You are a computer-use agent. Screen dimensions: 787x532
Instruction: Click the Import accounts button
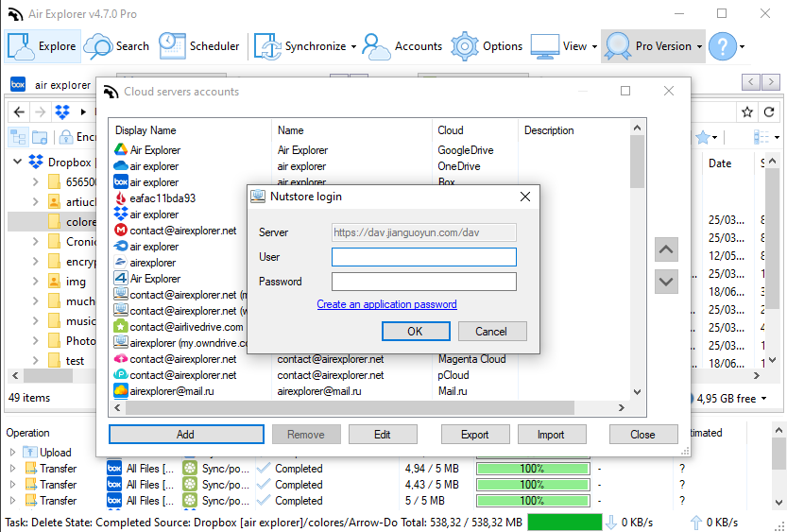pyautogui.click(x=551, y=434)
